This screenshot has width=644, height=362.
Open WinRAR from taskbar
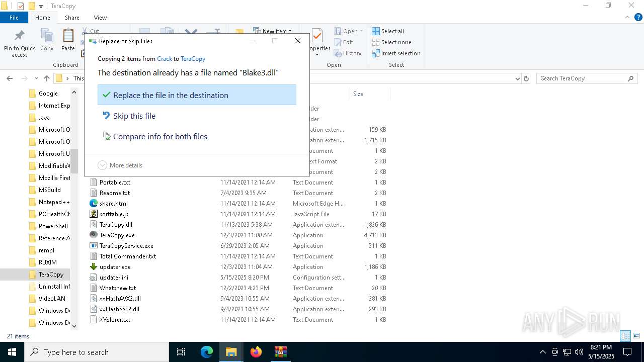pyautogui.click(x=280, y=352)
